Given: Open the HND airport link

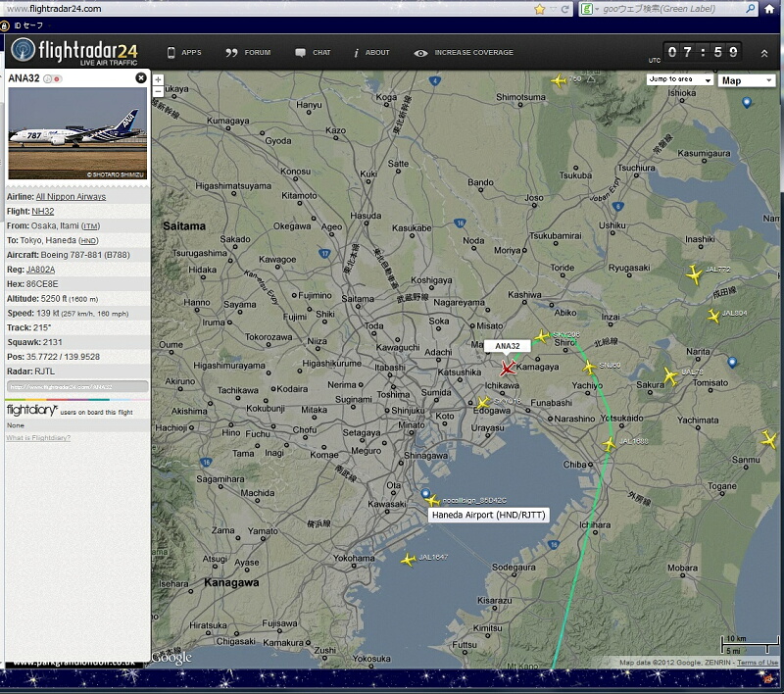Looking at the screenshot, I should click(88, 240).
